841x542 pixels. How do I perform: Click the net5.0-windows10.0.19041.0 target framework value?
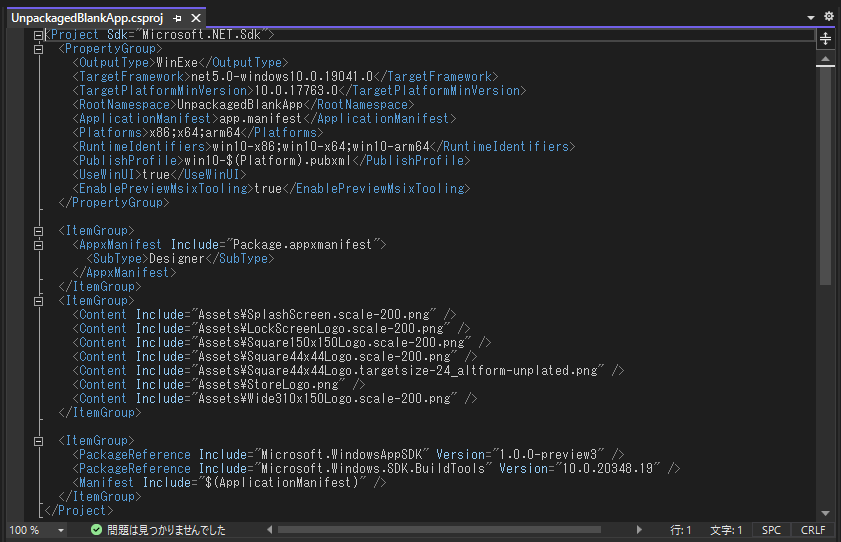pyautogui.click(x=282, y=77)
